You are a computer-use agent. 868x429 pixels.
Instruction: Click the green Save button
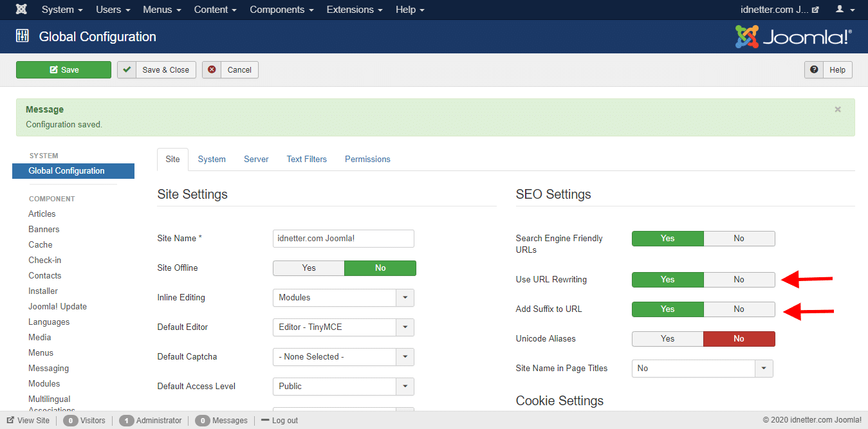64,70
